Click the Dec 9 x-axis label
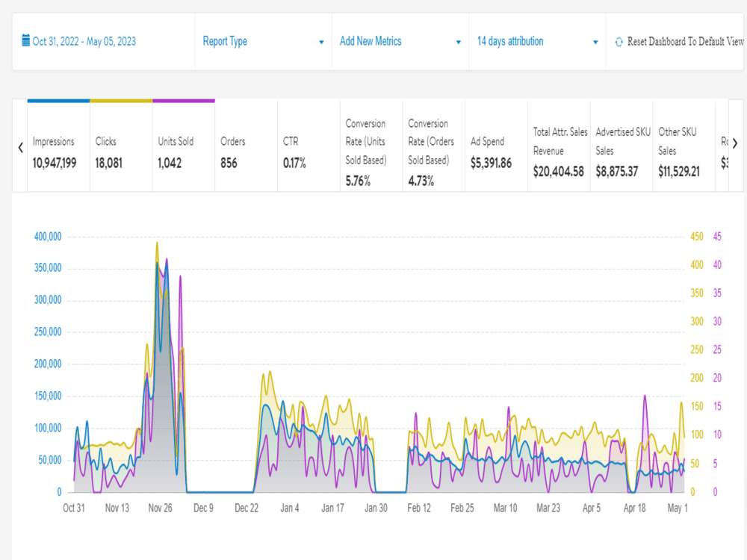This screenshot has height=560, width=747. [x=203, y=508]
